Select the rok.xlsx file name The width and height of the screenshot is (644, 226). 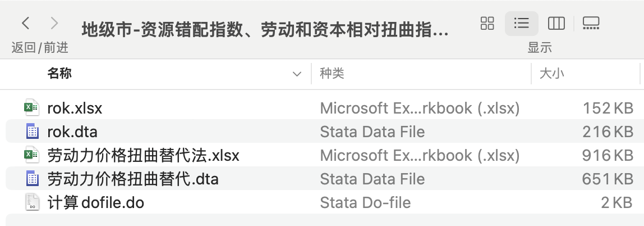coord(75,108)
